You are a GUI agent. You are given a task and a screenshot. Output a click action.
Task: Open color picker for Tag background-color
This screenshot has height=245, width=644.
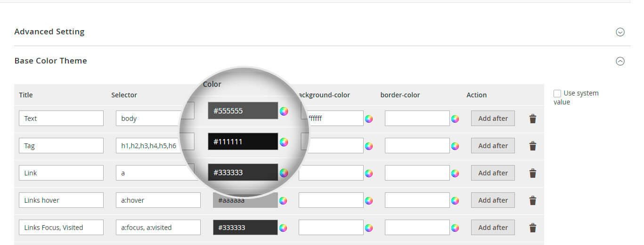369,146
